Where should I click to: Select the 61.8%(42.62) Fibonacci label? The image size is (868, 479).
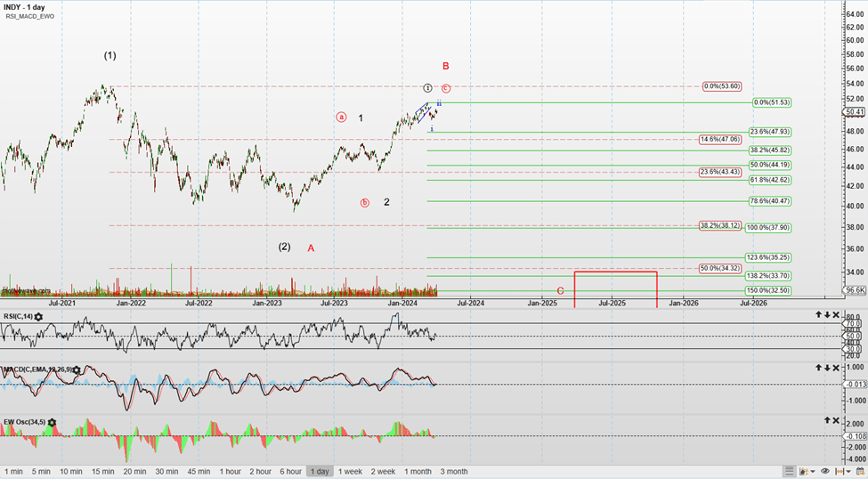coord(770,180)
